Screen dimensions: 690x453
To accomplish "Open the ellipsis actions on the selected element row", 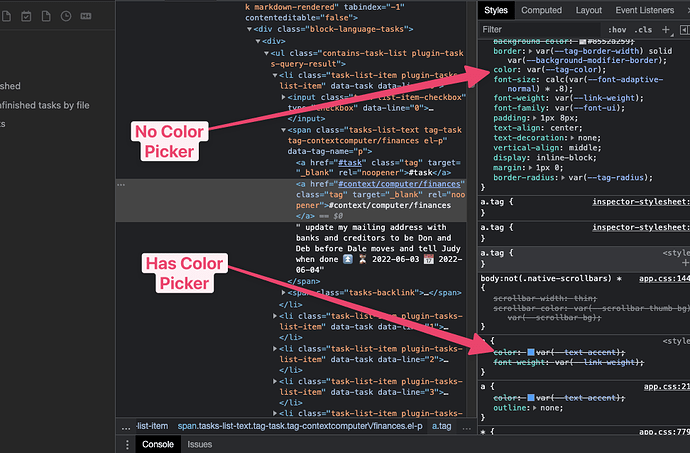I will (x=121, y=184).
